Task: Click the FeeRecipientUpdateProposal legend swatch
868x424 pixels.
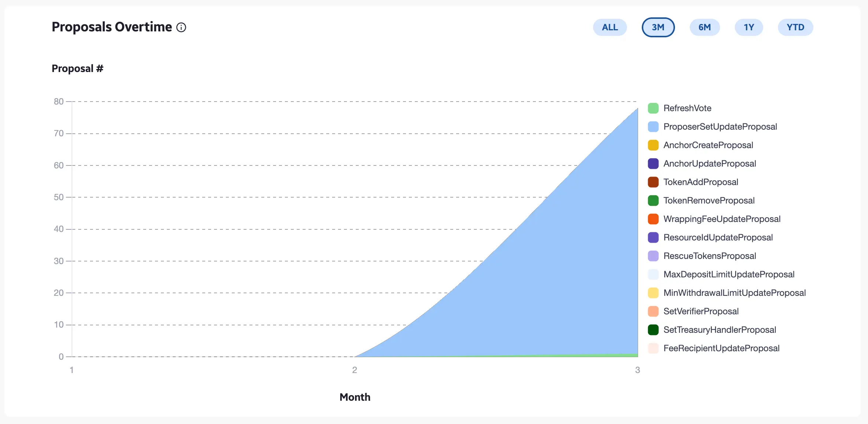Action: (653, 348)
